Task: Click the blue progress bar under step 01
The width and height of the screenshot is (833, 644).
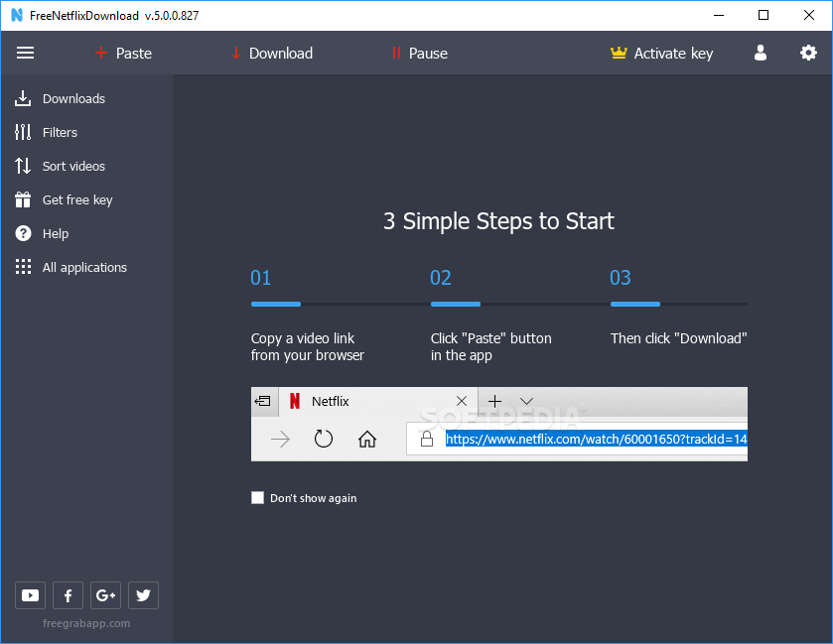Action: (x=275, y=304)
